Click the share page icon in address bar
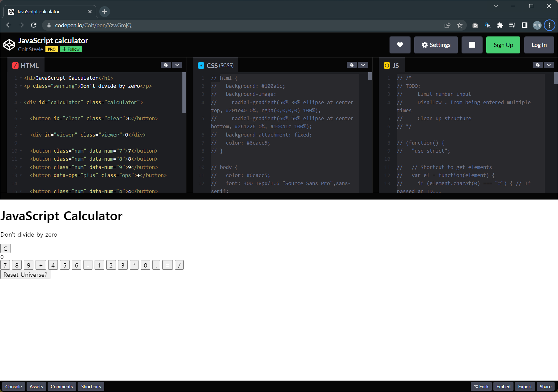Image resolution: width=558 pixels, height=392 pixels. (x=447, y=25)
